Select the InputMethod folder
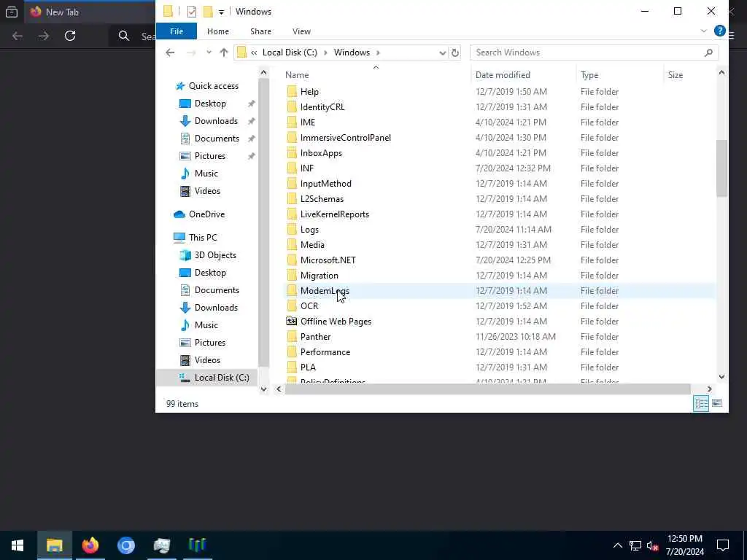The height and width of the screenshot is (560, 747). 325,183
